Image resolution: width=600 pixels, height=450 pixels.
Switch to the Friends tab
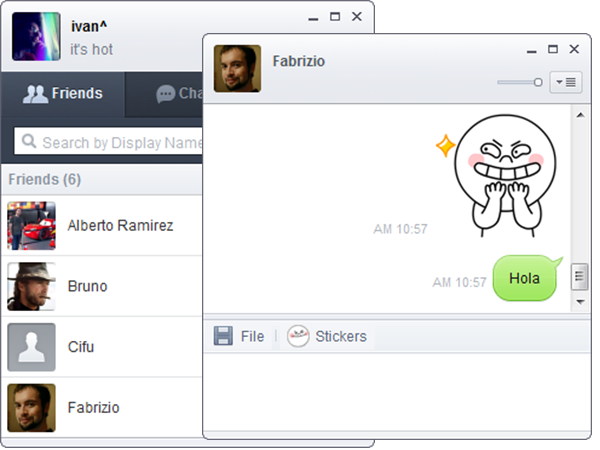63,94
